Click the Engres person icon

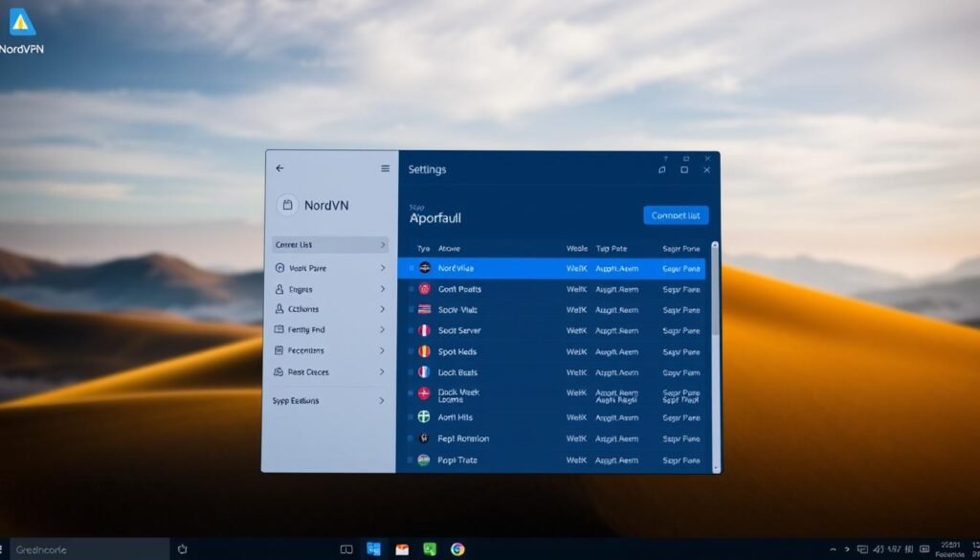[x=279, y=289]
